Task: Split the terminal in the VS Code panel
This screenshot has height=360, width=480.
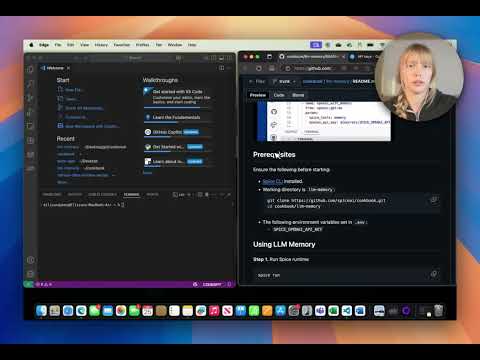Action: [x=200, y=195]
